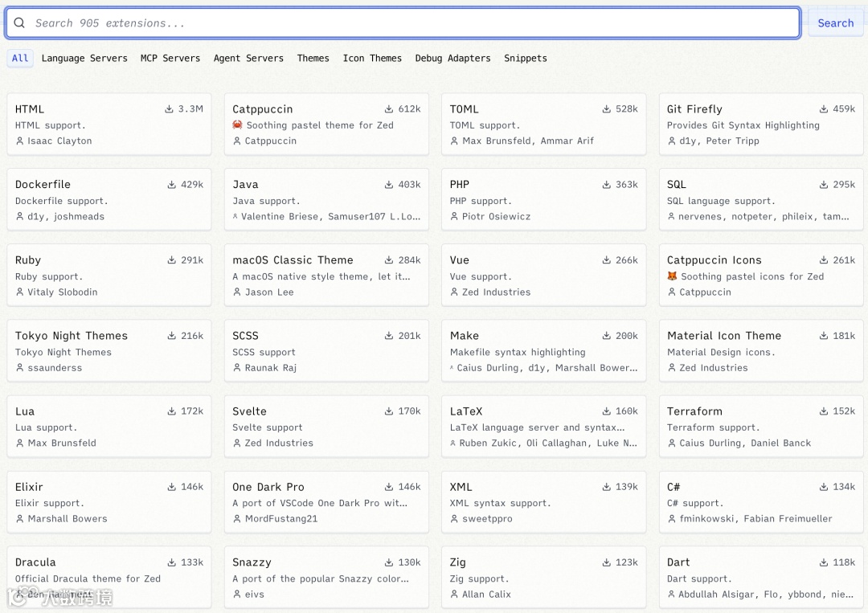This screenshot has width=868, height=613.
Task: Open the C# extension card
Action: (x=761, y=502)
